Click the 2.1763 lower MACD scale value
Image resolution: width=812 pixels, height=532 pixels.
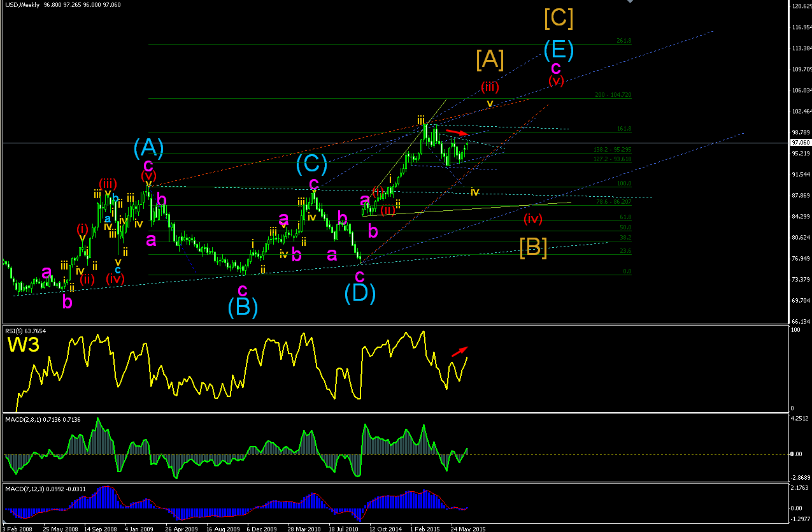pyautogui.click(x=801, y=489)
